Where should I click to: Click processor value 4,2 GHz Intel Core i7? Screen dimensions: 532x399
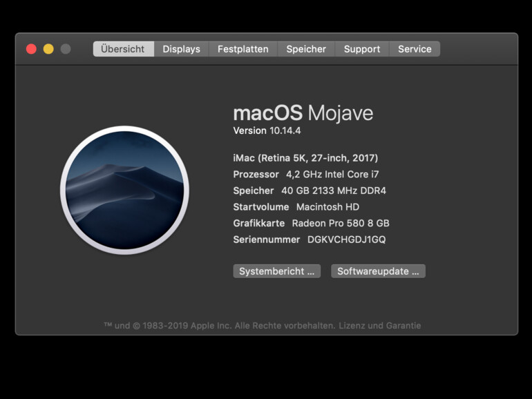click(332, 174)
